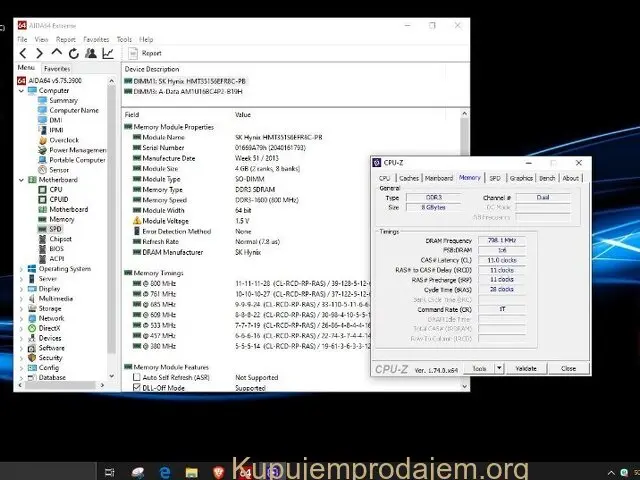
Task: Collapse the Motherboard tree node
Action: [x=20, y=179]
